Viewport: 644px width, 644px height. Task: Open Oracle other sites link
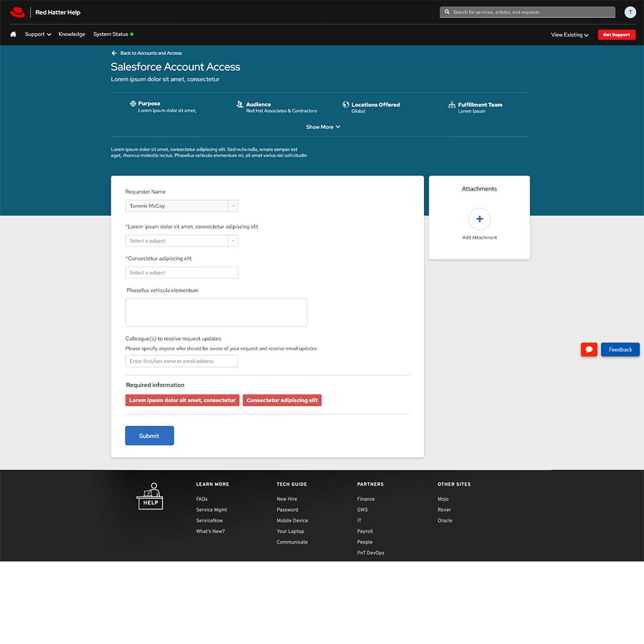(445, 520)
